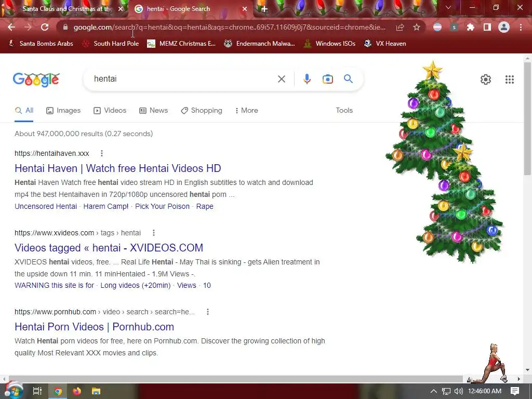This screenshot has width=532, height=399.
Task: Open Google quick settings gear
Action: point(486,79)
